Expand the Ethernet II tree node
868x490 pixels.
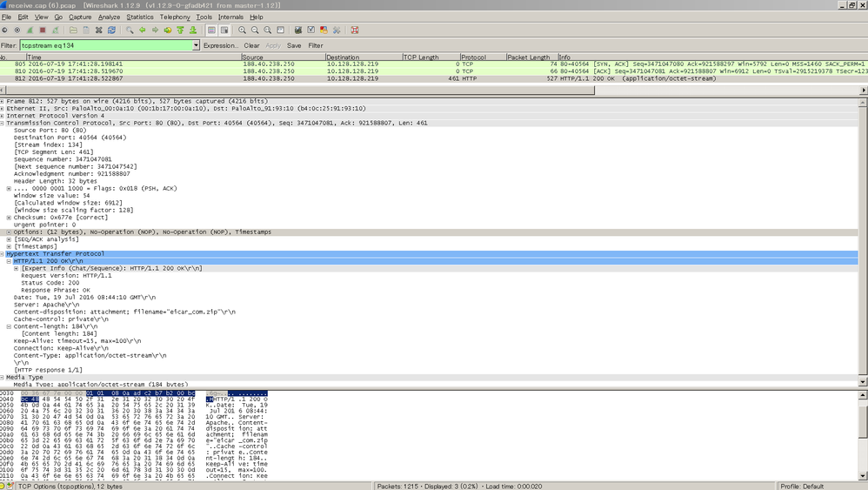point(3,109)
